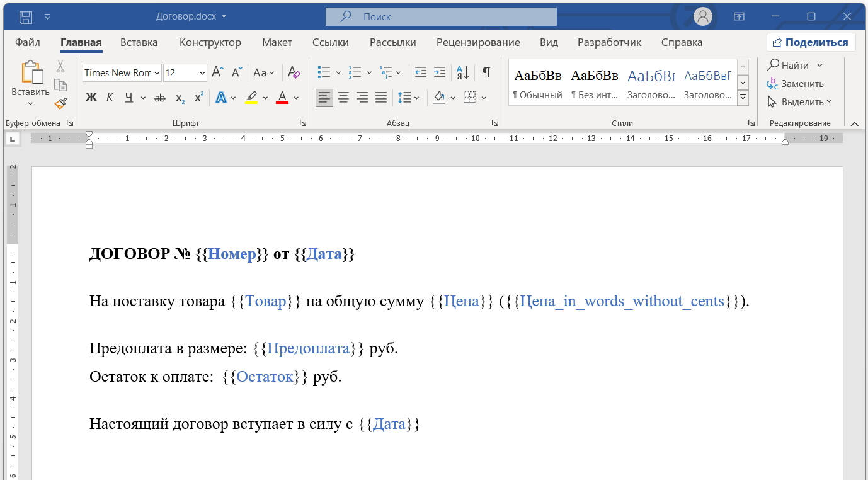Screen dimensions: 868x480
Task: Open the font size dropdown
Action: (202, 73)
